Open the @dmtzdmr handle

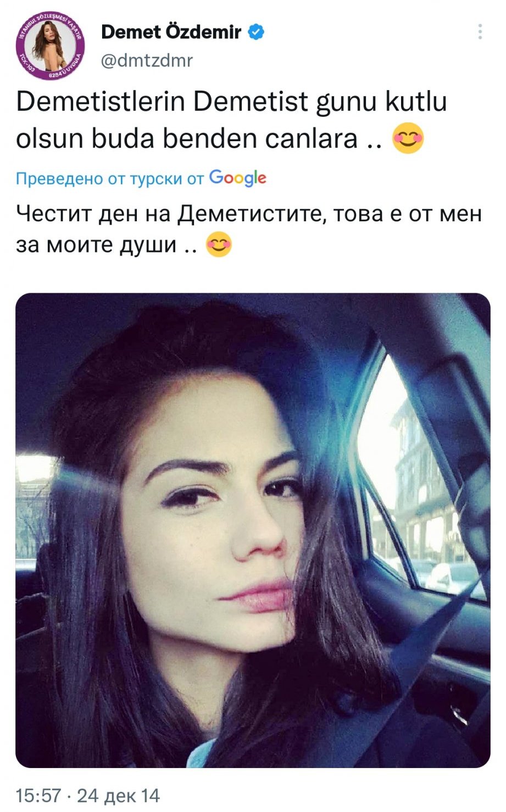(147, 60)
